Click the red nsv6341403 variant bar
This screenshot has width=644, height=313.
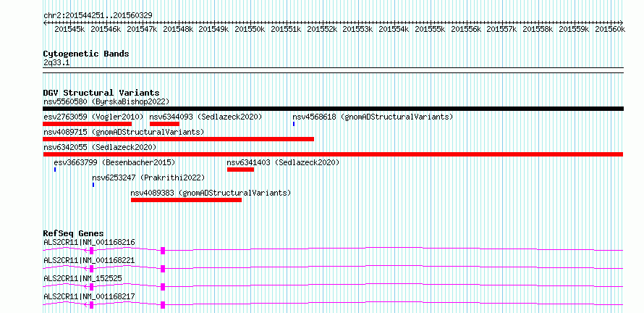[241, 170]
